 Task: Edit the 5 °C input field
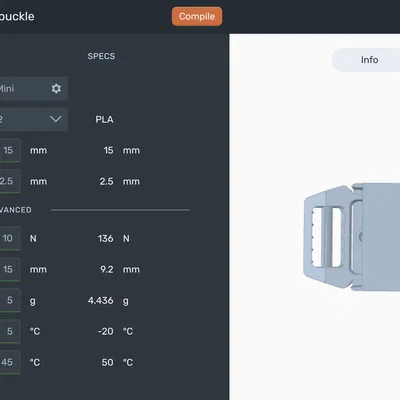pos(10,331)
